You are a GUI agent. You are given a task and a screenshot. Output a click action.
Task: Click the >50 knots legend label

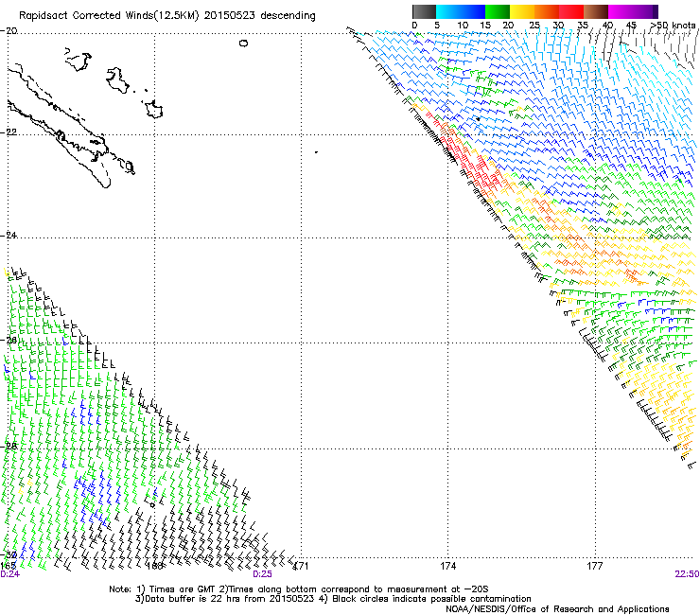pos(673,25)
